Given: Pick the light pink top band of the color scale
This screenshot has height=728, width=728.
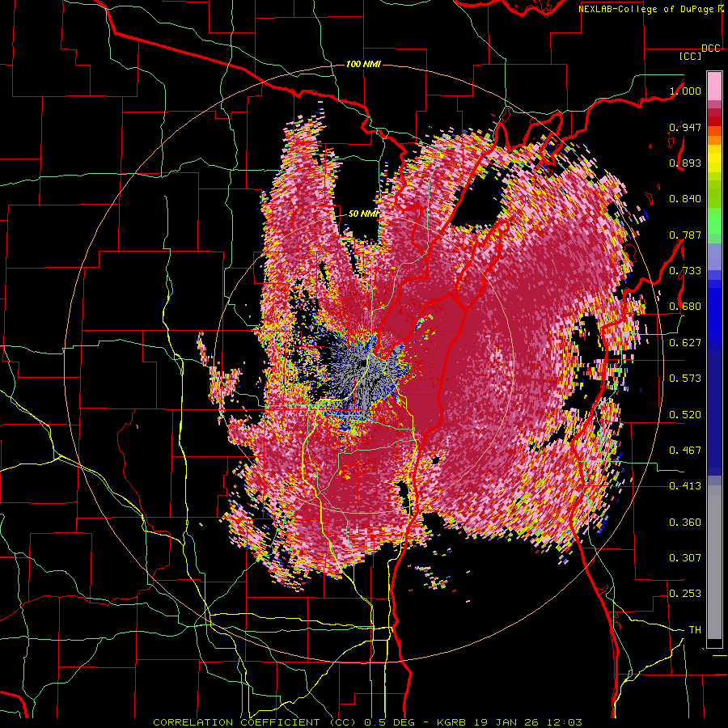Looking at the screenshot, I should [x=714, y=87].
